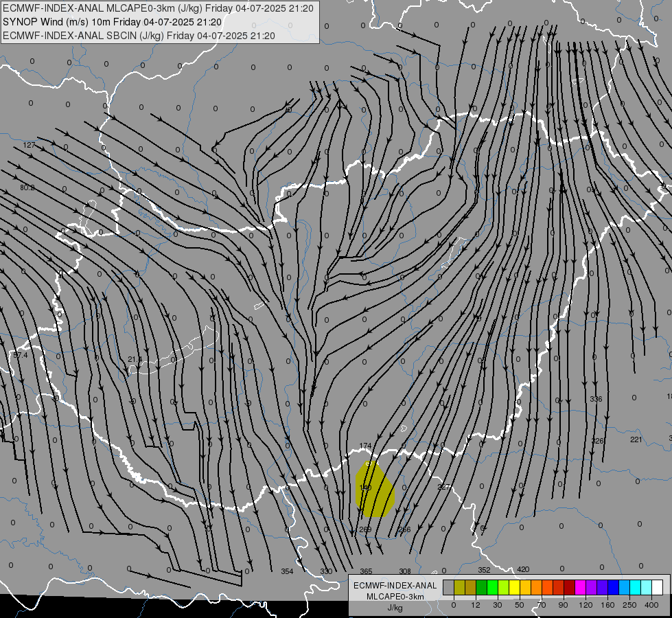Click the map value '326'
This screenshot has width=672, height=618.
597,441
